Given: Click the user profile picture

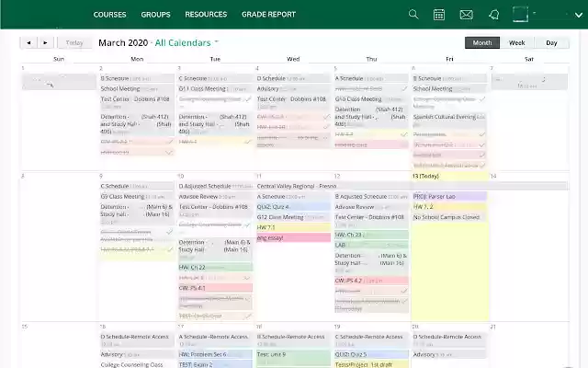Looking at the screenshot, I should coord(521,15).
